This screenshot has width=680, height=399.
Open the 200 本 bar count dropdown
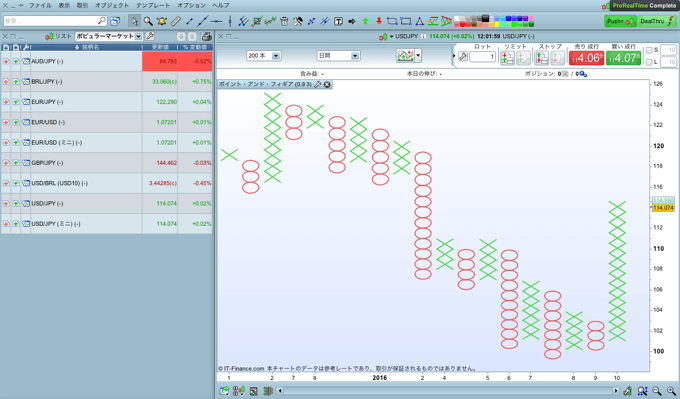click(264, 56)
